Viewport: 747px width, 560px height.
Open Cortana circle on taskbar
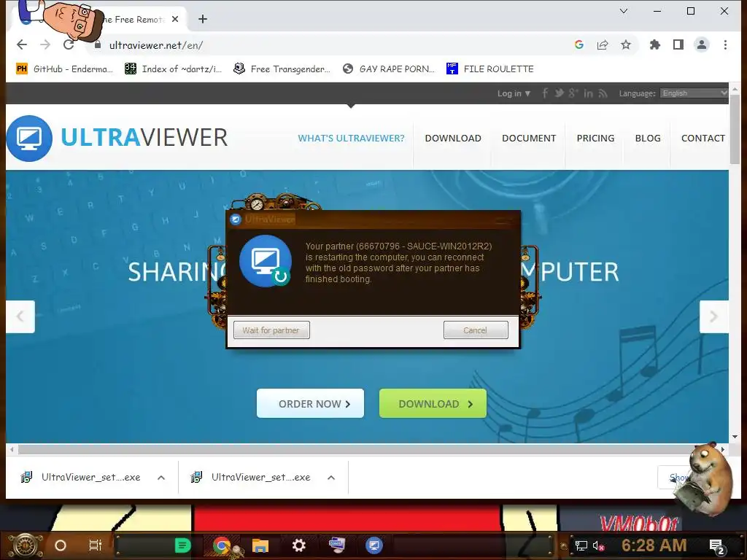coord(61,545)
